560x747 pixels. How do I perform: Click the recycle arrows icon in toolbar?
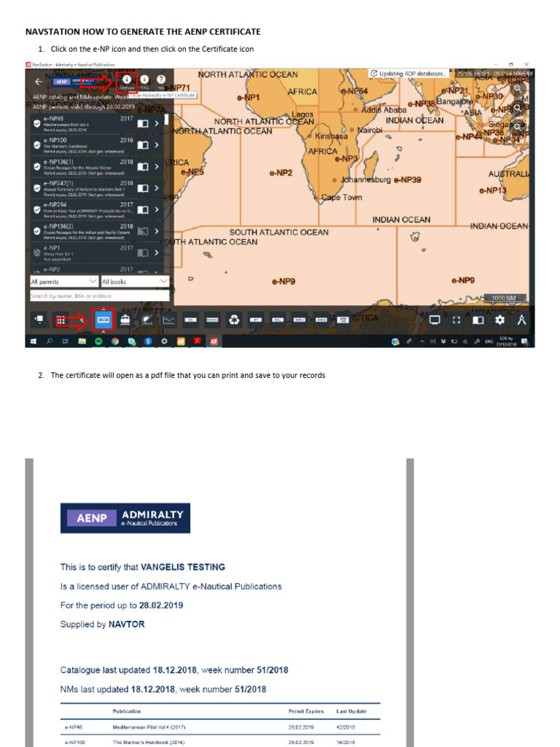[x=234, y=320]
